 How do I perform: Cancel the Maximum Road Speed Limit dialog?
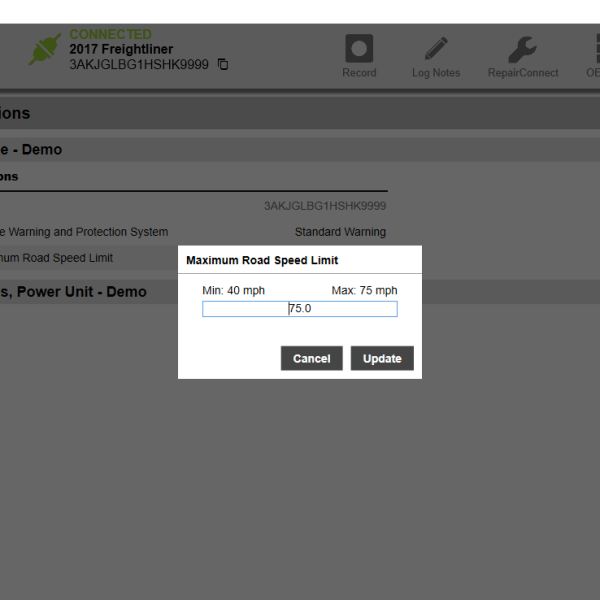pos(311,359)
